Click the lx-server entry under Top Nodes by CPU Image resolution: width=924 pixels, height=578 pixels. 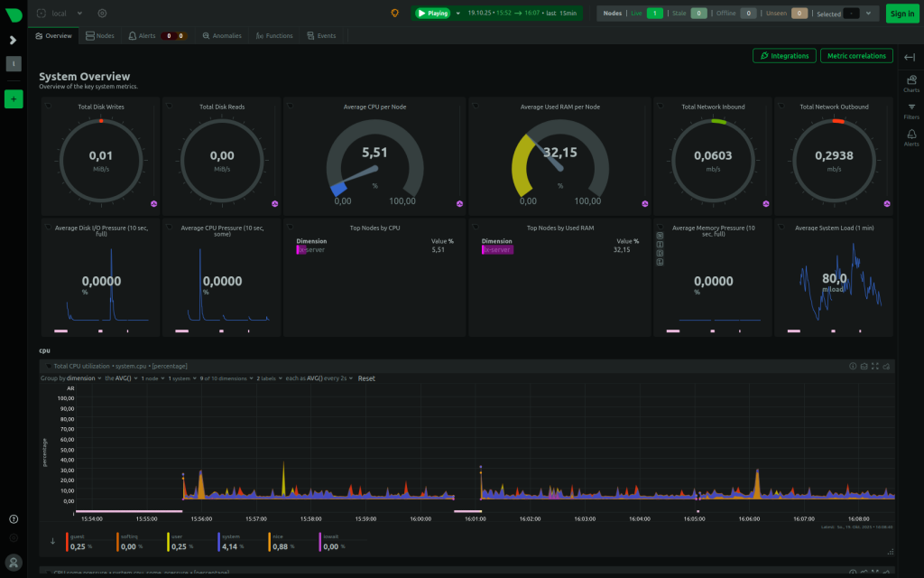310,249
